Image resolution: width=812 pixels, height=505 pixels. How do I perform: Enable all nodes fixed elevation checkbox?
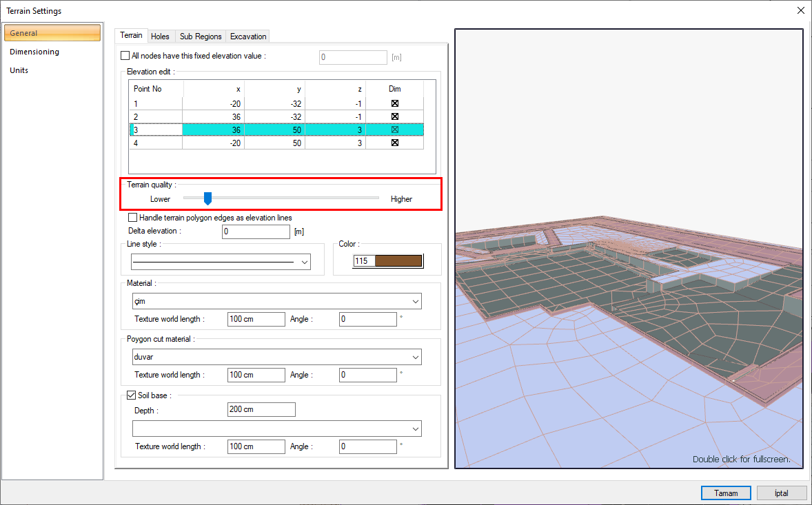coord(125,56)
